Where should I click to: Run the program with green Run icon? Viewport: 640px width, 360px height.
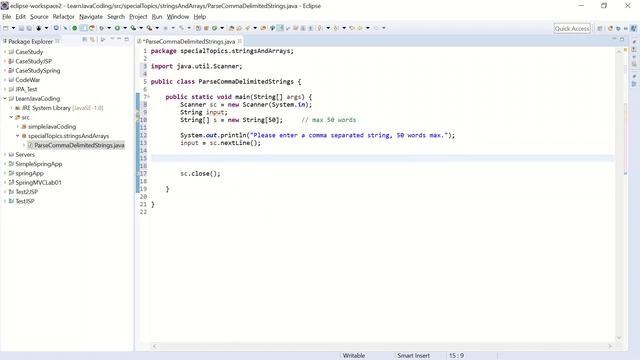pos(117,28)
